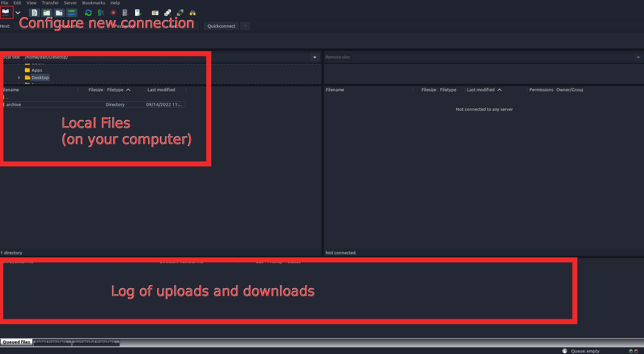
Task: Open the Site Manager icon
Action: (6, 13)
